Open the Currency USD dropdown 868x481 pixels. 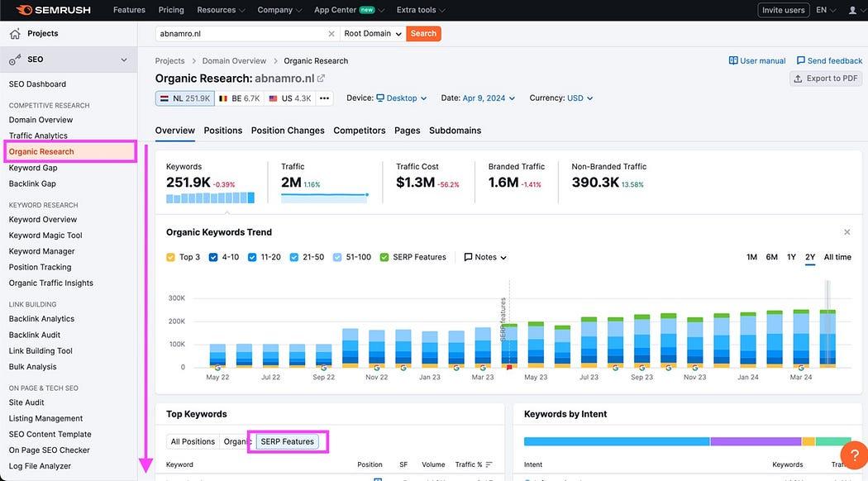click(580, 98)
